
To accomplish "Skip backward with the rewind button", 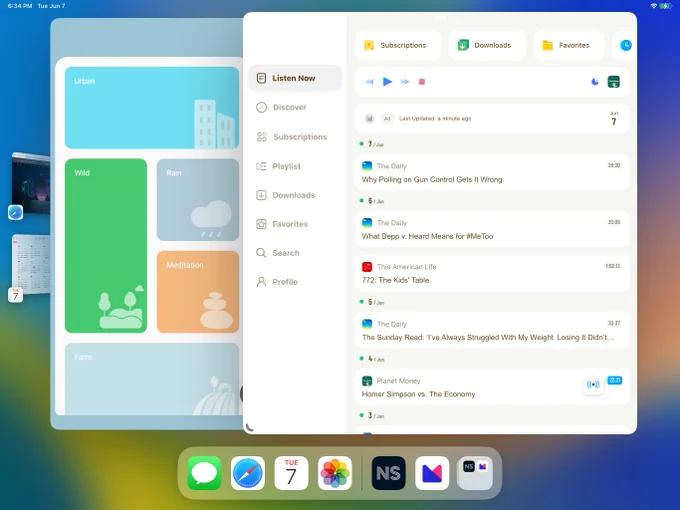I will [369, 82].
